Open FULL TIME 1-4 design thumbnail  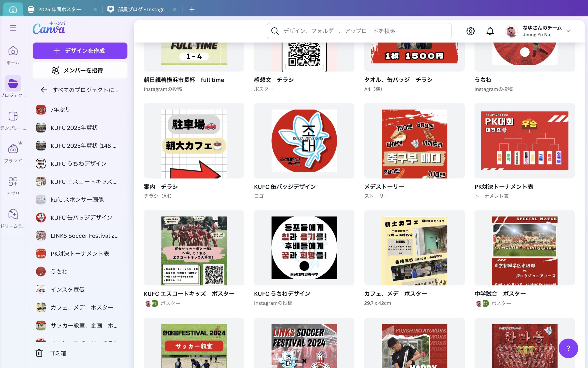pos(194,57)
